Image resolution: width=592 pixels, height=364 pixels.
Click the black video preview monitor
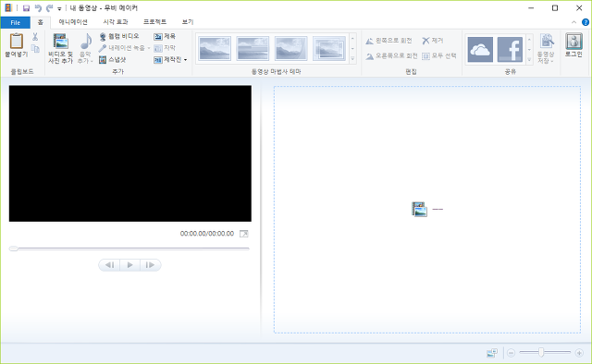click(x=130, y=153)
